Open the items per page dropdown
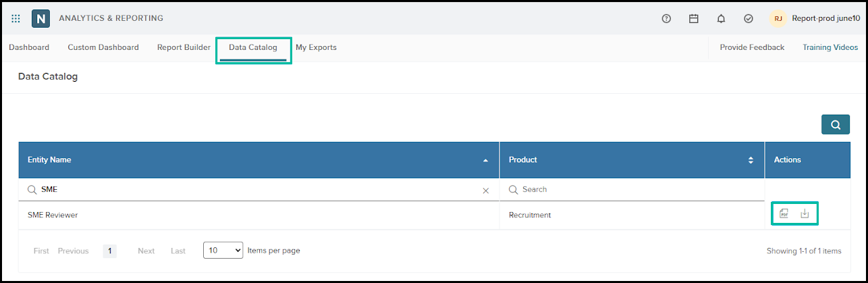The width and height of the screenshot is (868, 283). tap(223, 250)
